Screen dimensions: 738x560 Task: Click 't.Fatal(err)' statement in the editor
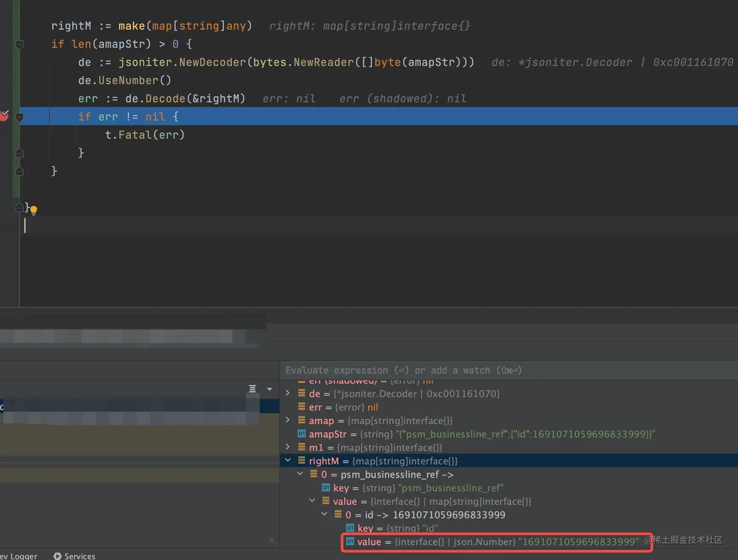(x=145, y=135)
